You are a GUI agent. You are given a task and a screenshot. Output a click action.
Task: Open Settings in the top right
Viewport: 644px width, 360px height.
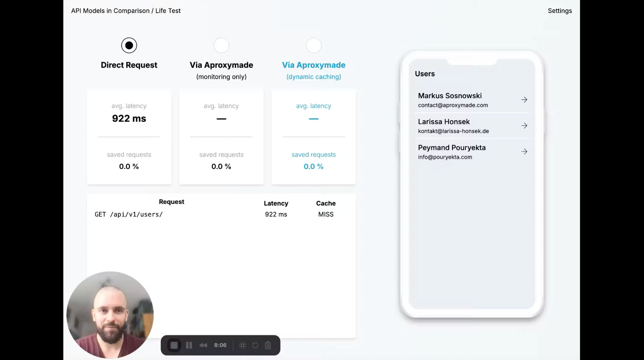click(x=560, y=11)
